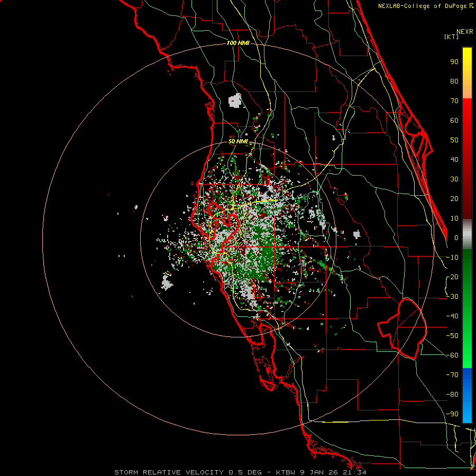
Task: Click the blue bottom segment of the color bar
Action: [x=467, y=395]
